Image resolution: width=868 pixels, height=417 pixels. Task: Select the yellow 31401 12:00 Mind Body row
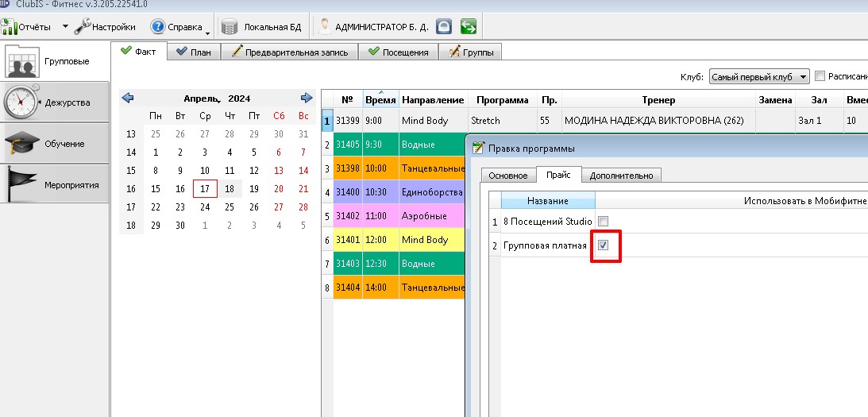pos(399,240)
